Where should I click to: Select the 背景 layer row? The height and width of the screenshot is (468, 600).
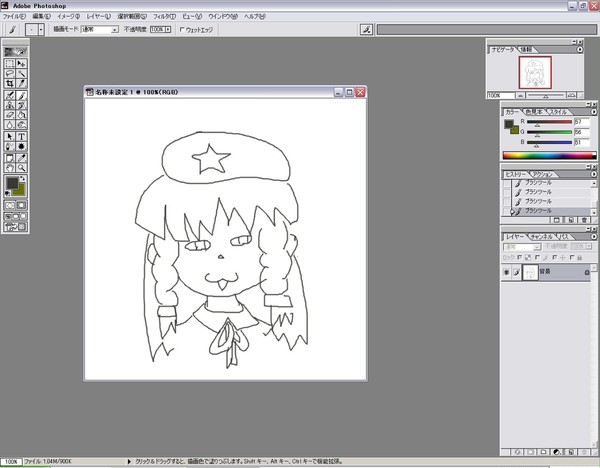(x=546, y=272)
